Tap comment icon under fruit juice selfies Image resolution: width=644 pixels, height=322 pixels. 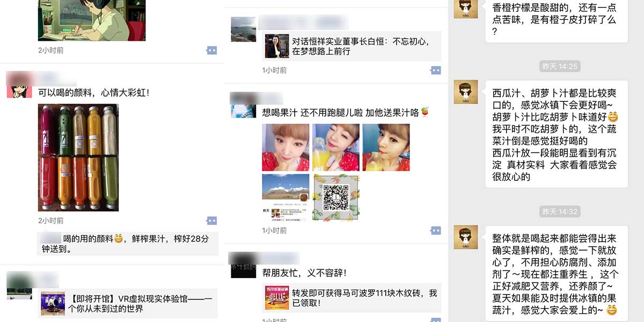(x=436, y=230)
